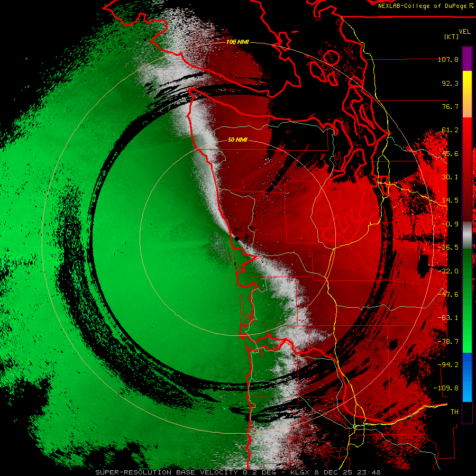Select the 61.2 scale value

pyautogui.click(x=450, y=130)
